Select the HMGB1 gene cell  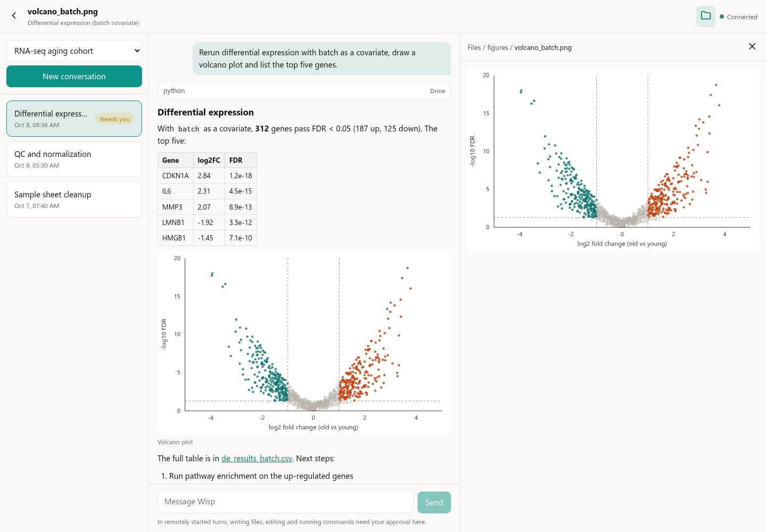[176, 238]
